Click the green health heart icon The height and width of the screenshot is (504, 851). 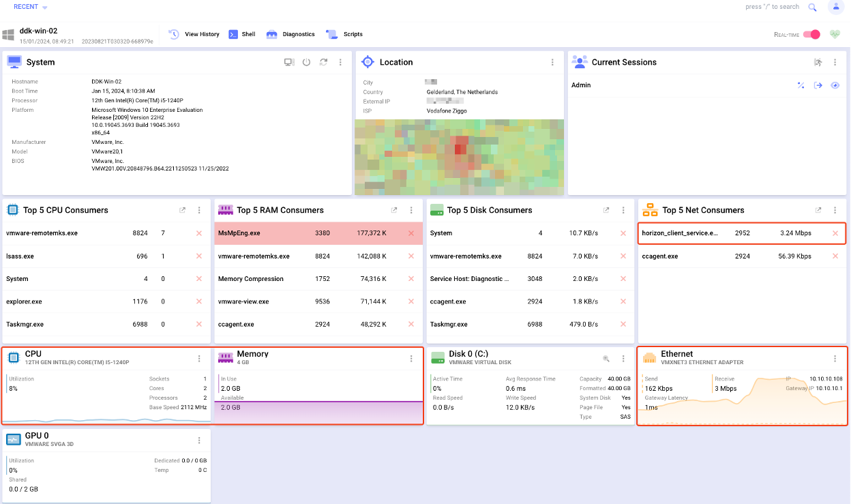click(835, 33)
